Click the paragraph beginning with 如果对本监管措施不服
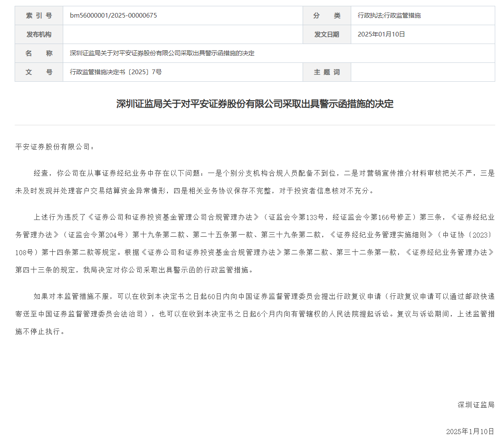Image resolution: width=504 pixels, height=437 pixels. [255, 314]
